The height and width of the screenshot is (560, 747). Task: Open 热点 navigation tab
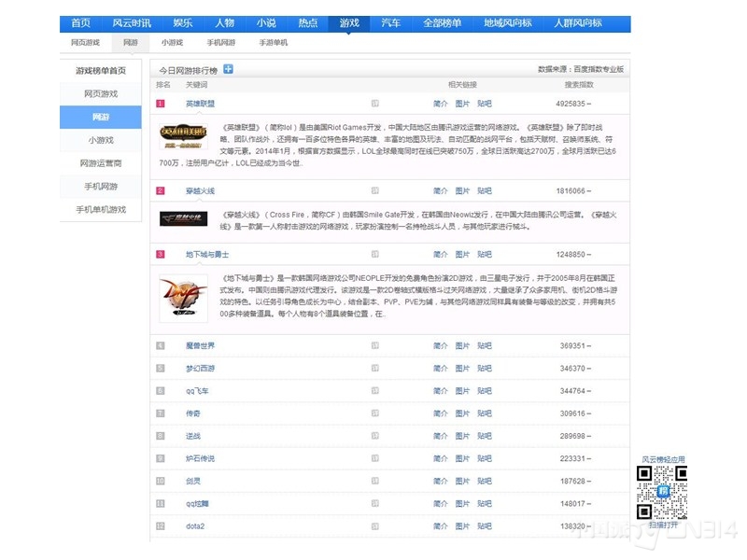tap(308, 22)
